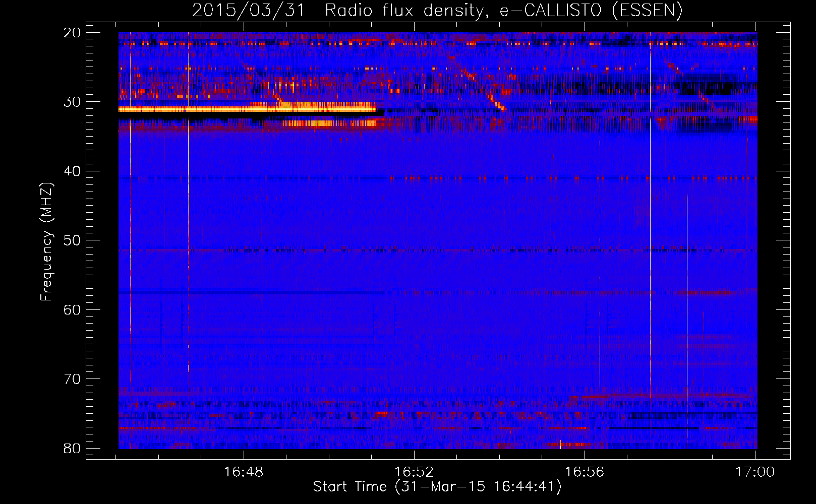Click the bright yellow emission band near 31 MHz
816x504 pixels.
pos(247,109)
